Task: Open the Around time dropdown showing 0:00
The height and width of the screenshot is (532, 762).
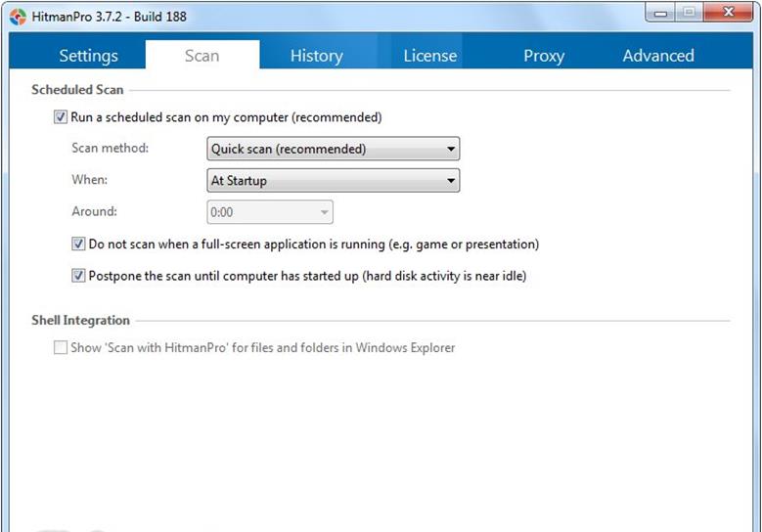Action: (x=270, y=212)
